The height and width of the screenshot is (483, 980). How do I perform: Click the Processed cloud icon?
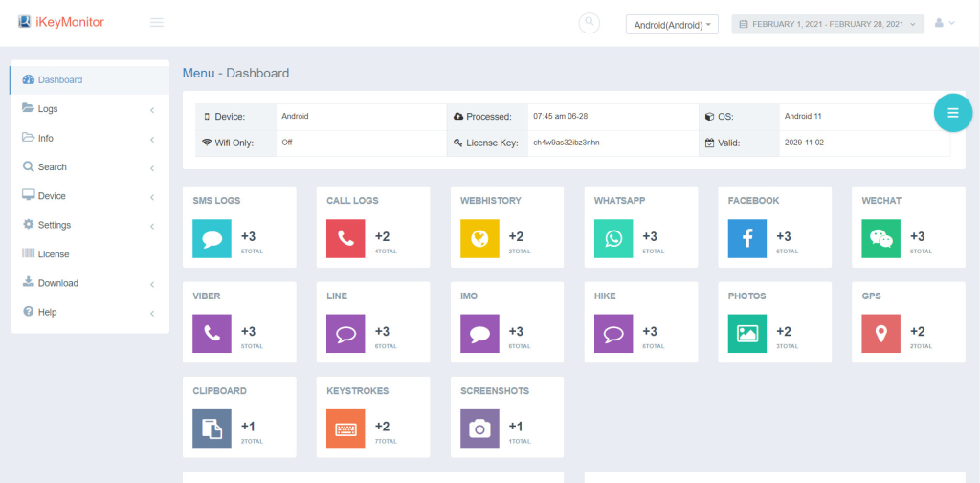pos(458,117)
